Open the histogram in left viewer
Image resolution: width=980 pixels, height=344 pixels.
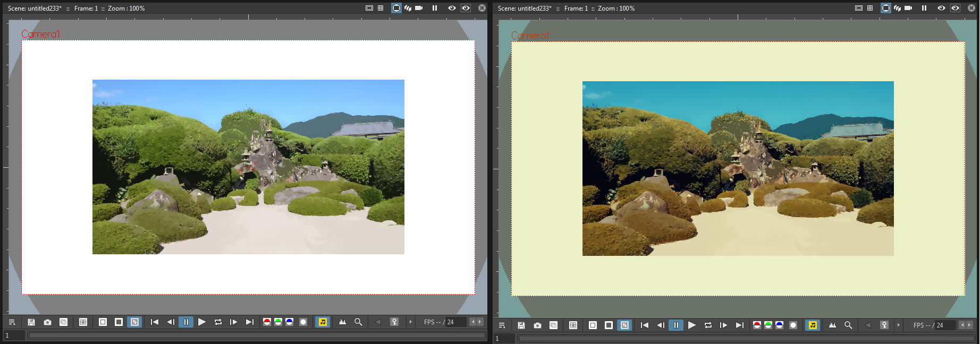coord(342,322)
